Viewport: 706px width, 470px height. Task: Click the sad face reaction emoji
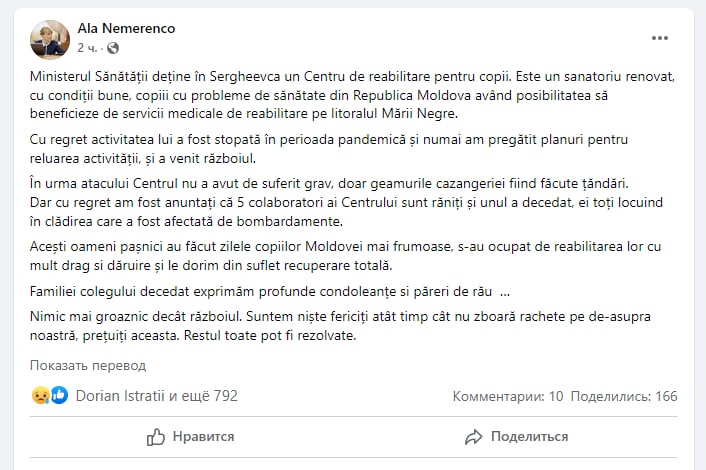point(41,395)
